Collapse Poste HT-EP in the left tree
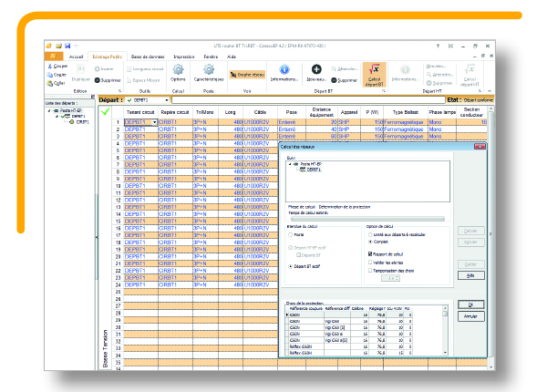The height and width of the screenshot is (392, 547). [49, 110]
